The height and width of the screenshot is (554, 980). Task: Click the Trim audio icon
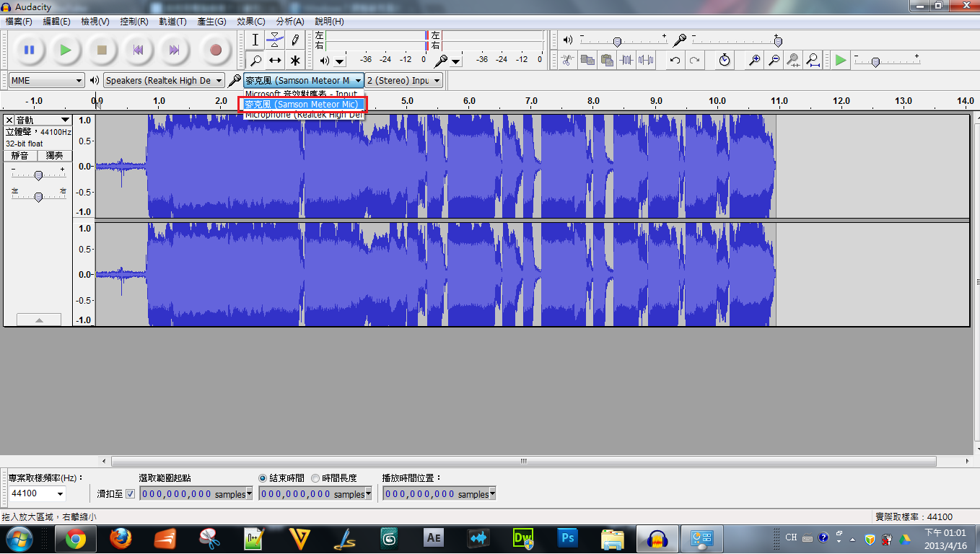626,61
